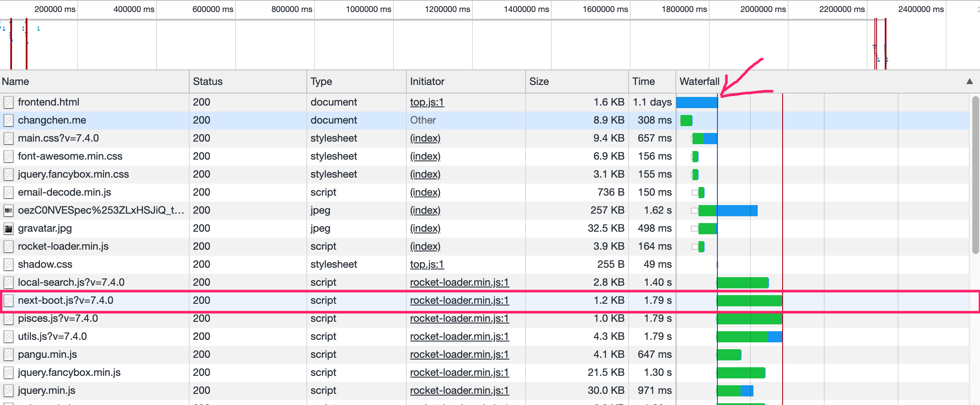Click the blue waterfall bar for frontend.html

696,103
